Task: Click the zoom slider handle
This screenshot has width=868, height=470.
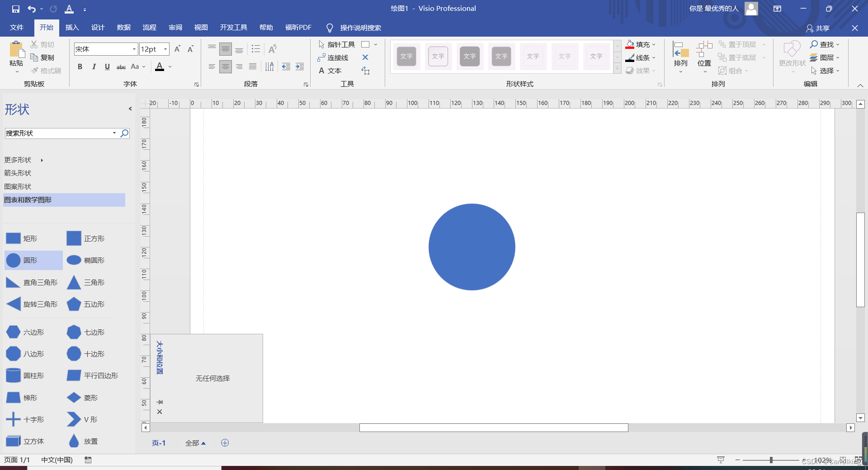Action: pos(771,460)
